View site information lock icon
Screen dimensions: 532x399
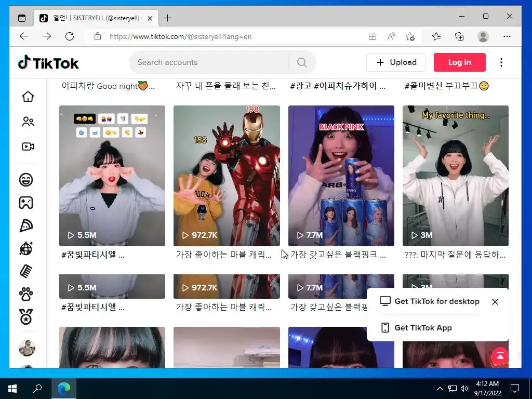pos(98,36)
